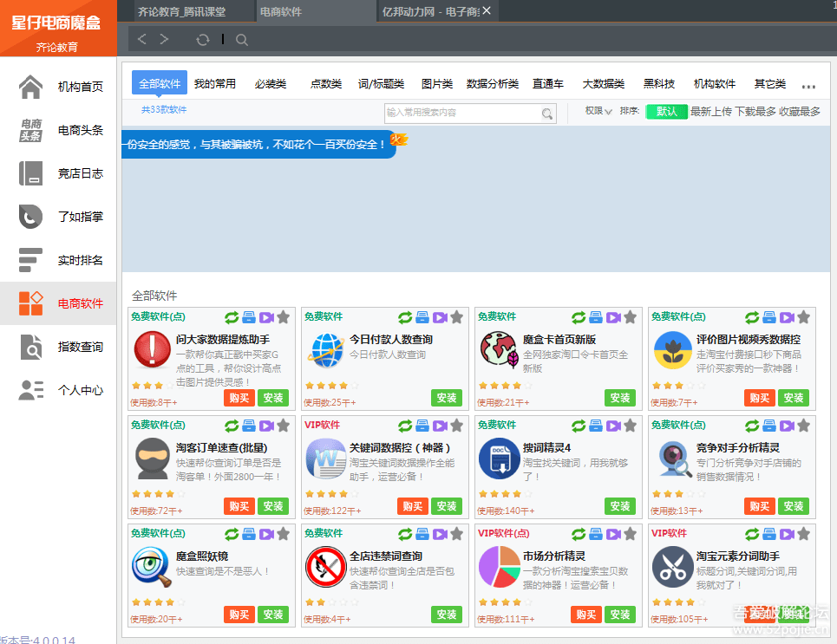Switch to 直通车 tab

click(547, 84)
